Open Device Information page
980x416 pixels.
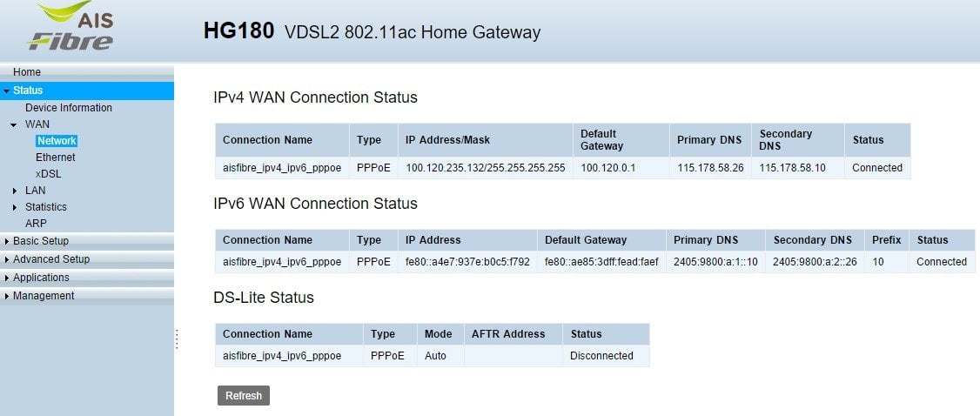pyautogui.click(x=69, y=108)
